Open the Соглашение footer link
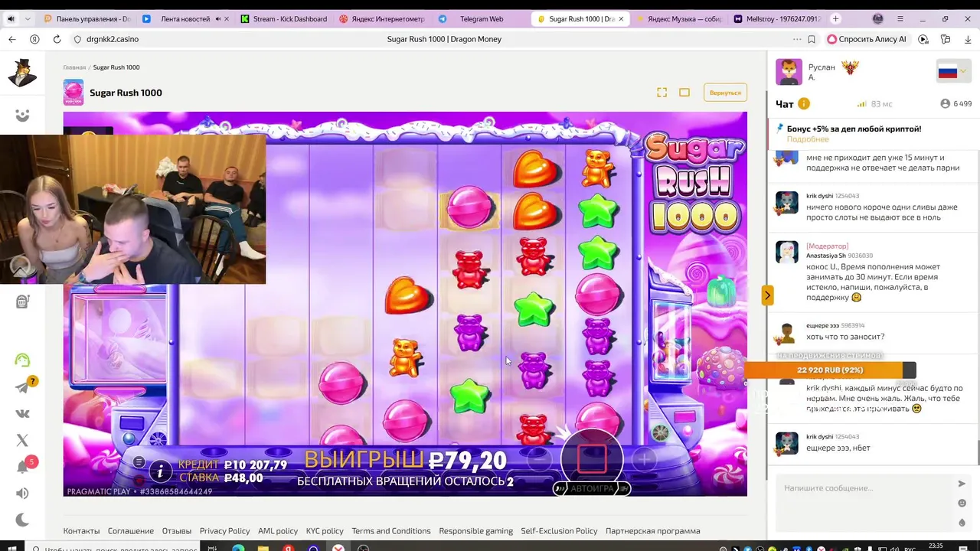980x551 pixels. pyautogui.click(x=131, y=531)
